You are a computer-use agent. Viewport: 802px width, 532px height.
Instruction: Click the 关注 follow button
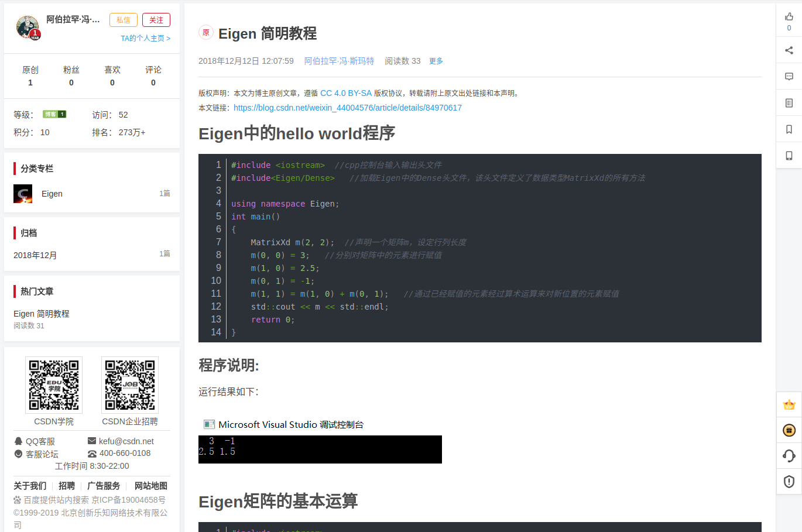(x=156, y=20)
